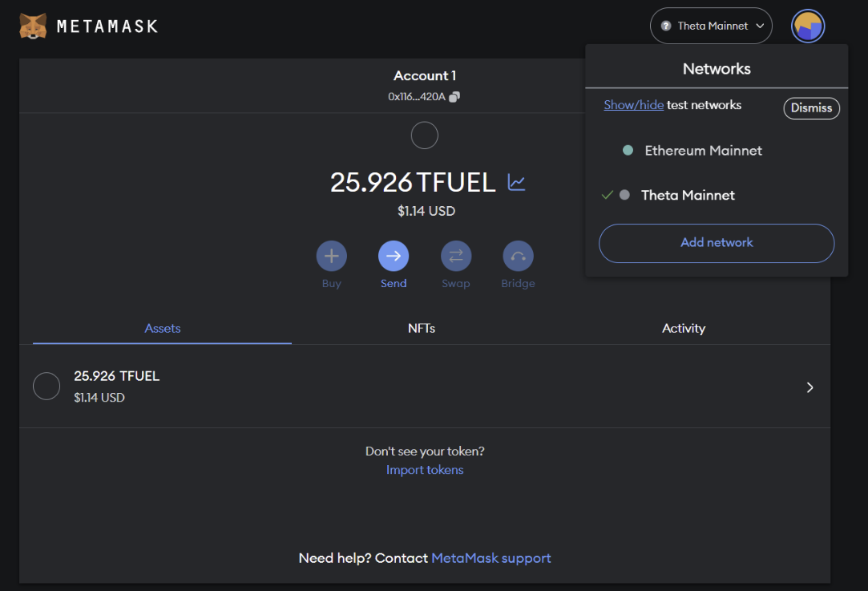Expand TFUEL asset with right chevron
The height and width of the screenshot is (591, 868).
(x=809, y=387)
